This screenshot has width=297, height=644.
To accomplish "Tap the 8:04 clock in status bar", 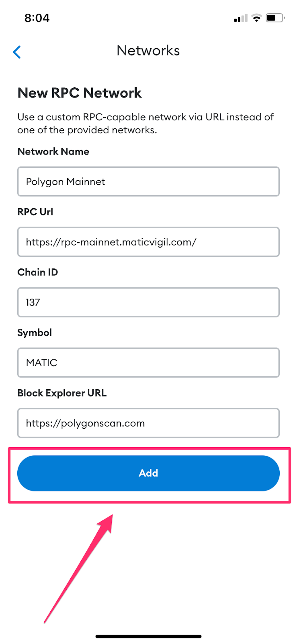I will tap(37, 18).
